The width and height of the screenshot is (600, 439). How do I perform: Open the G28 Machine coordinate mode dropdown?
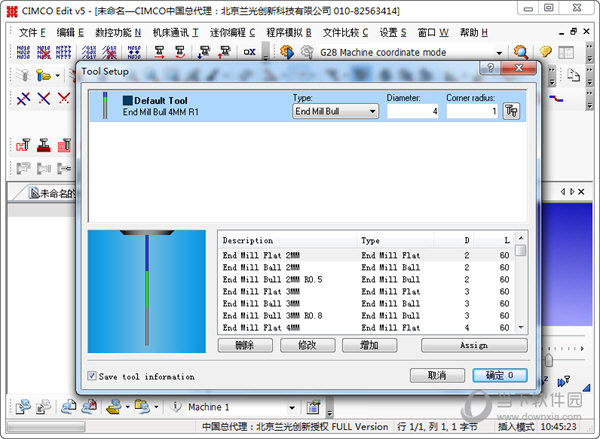click(x=499, y=53)
